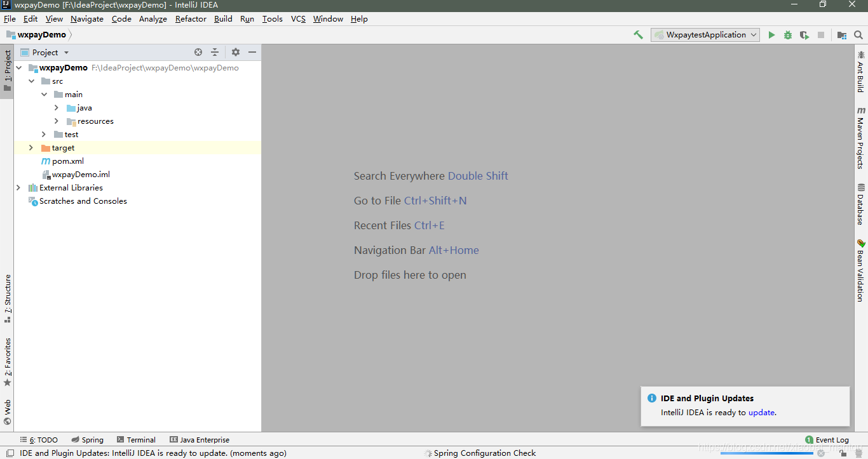
Task: Open the Analyze menu
Action: (x=153, y=19)
